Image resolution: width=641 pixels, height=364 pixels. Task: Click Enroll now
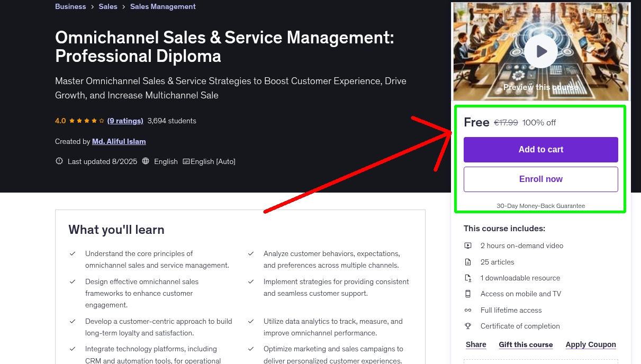click(540, 179)
